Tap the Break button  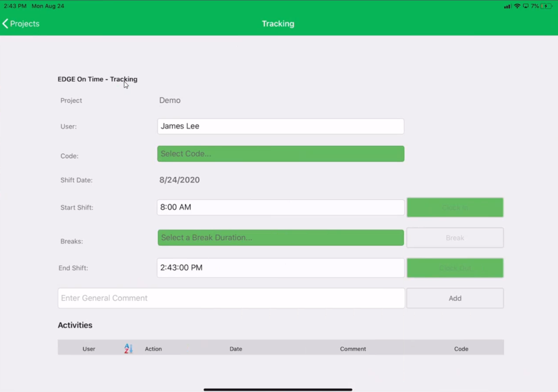click(454, 237)
